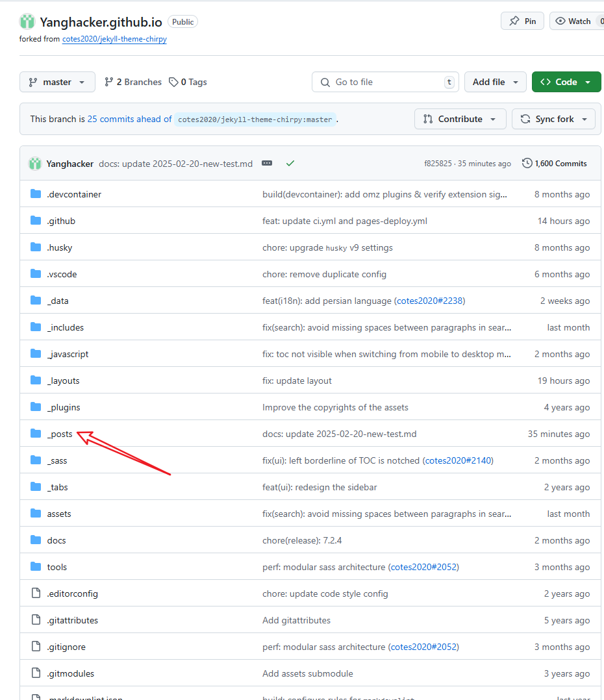Click the assets folder icon
This screenshot has height=700, width=604.
coord(36,514)
